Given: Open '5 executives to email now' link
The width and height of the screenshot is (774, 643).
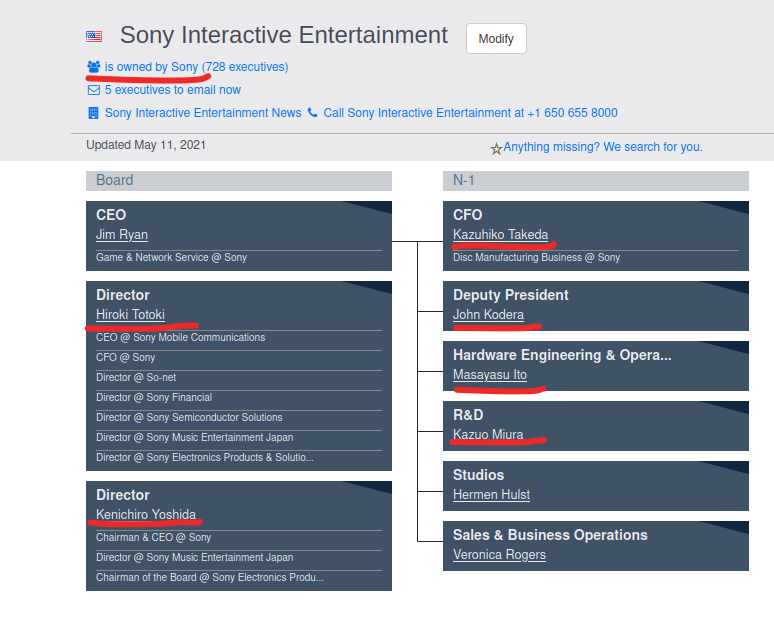Looking at the screenshot, I should pos(173,90).
